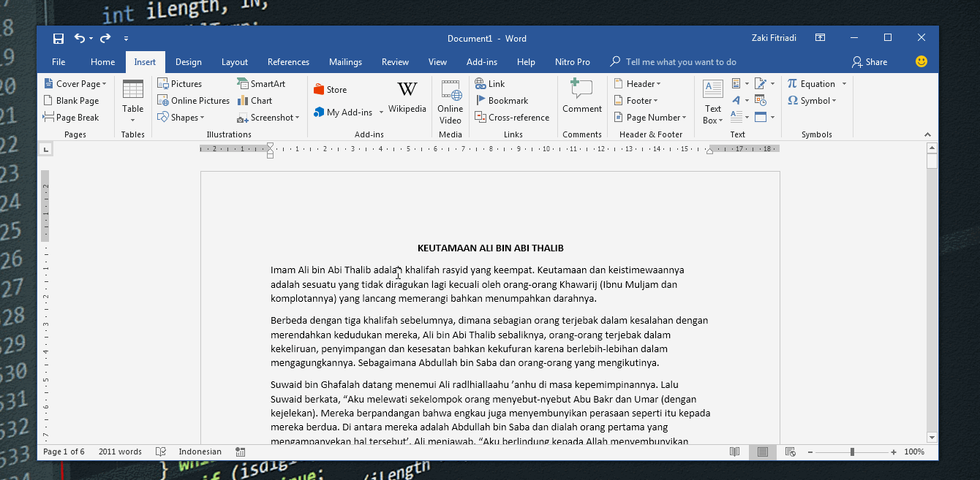Switch to the Home tab

[x=102, y=62]
